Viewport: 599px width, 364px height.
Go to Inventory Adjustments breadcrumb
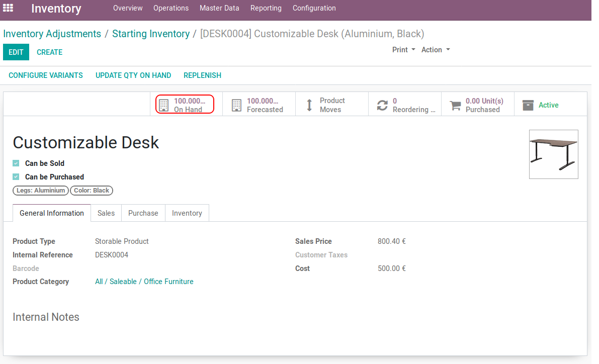(x=52, y=34)
